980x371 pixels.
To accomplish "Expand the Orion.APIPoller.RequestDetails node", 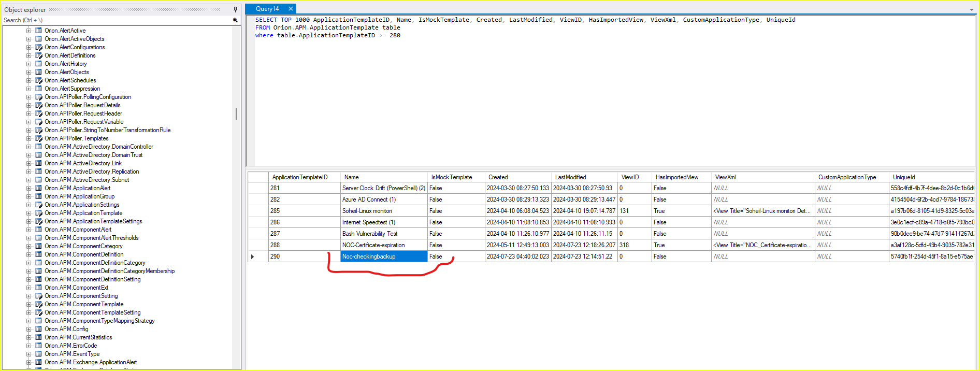I will tap(29, 105).
